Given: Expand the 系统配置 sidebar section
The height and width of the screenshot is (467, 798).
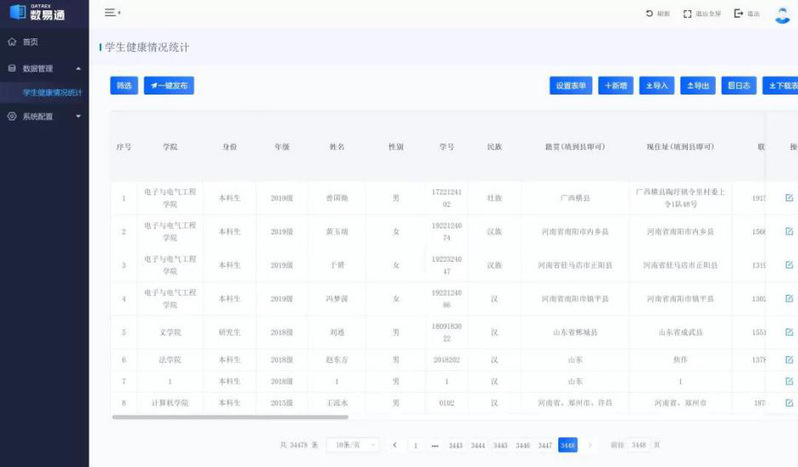Looking at the screenshot, I should tap(78, 116).
